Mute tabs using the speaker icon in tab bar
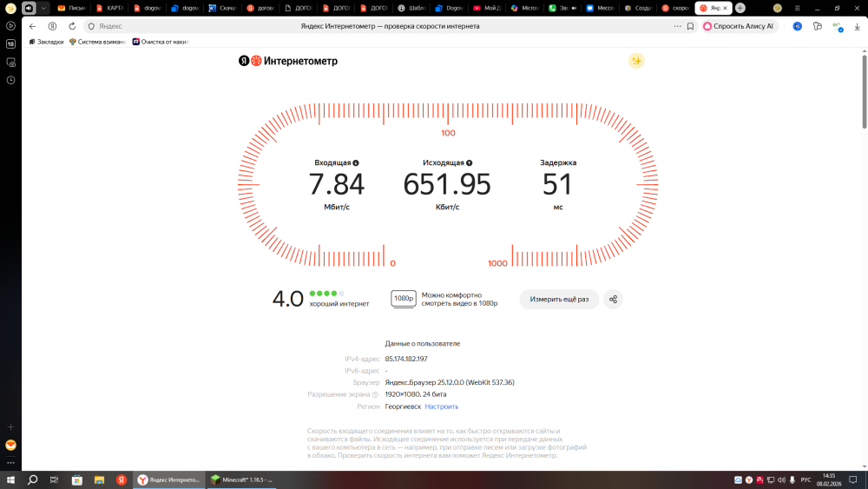The width and height of the screenshot is (868, 489). (x=29, y=8)
